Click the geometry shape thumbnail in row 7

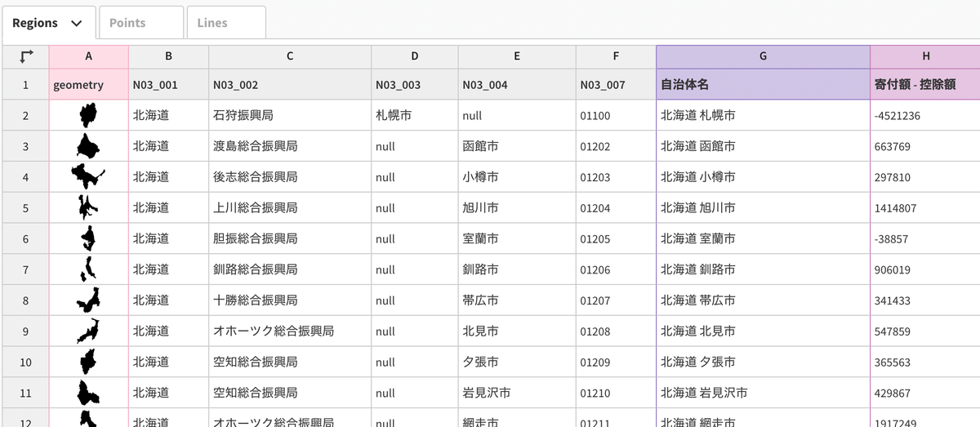(x=88, y=269)
